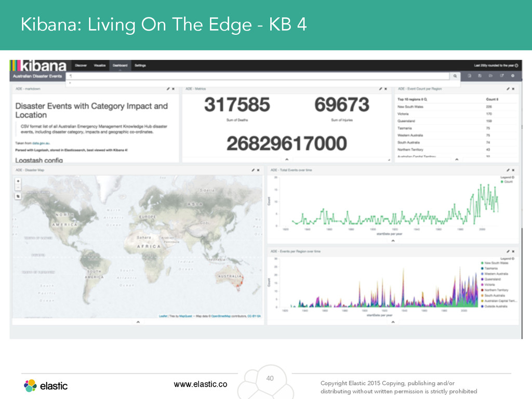Click the Northern Territory legend entry

tap(495, 290)
